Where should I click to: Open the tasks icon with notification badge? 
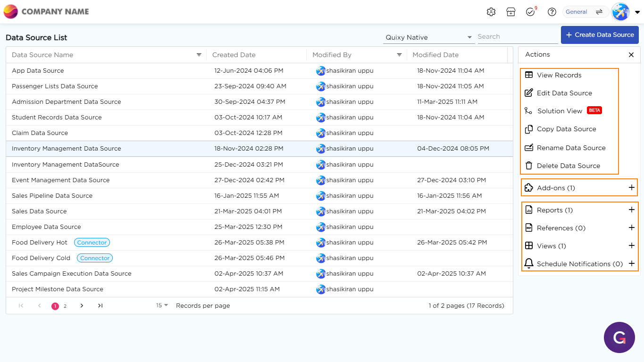531,12
